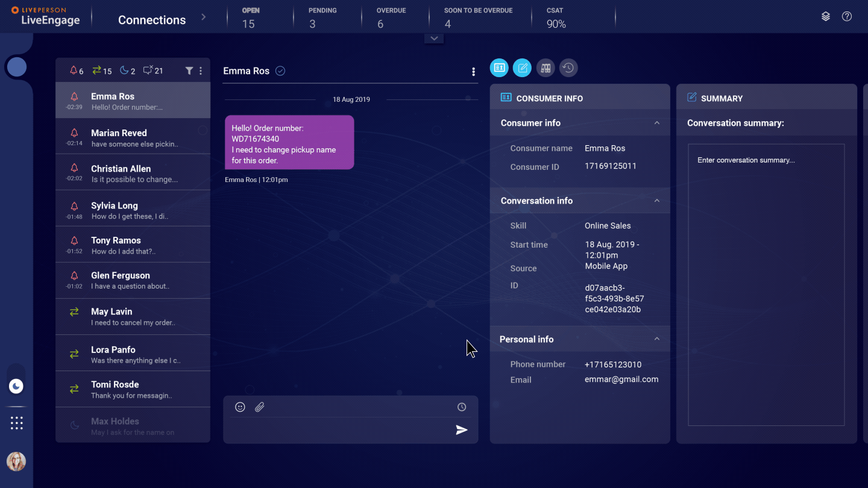Open the emoji picker in message box
Image resolution: width=868 pixels, height=488 pixels.
[x=240, y=407]
